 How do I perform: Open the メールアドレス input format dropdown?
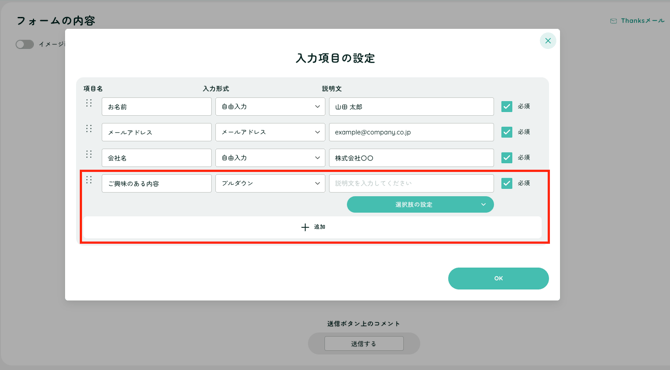click(x=270, y=132)
